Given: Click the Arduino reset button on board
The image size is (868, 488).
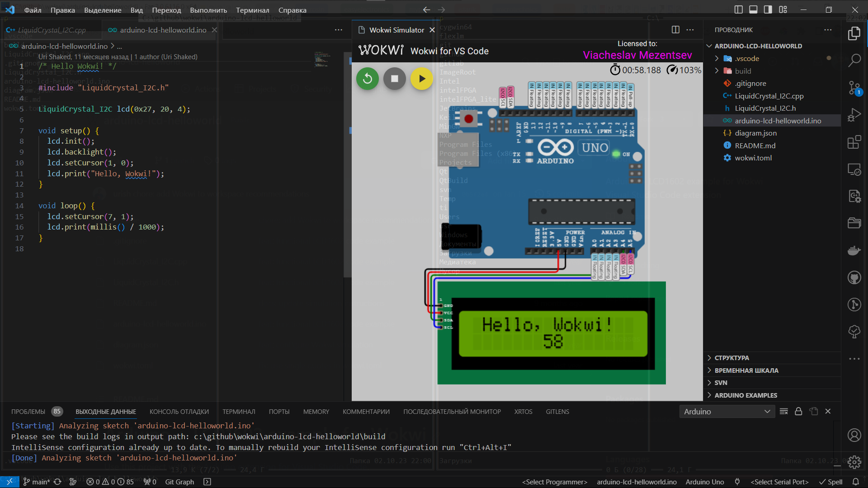Looking at the screenshot, I should [x=468, y=119].
